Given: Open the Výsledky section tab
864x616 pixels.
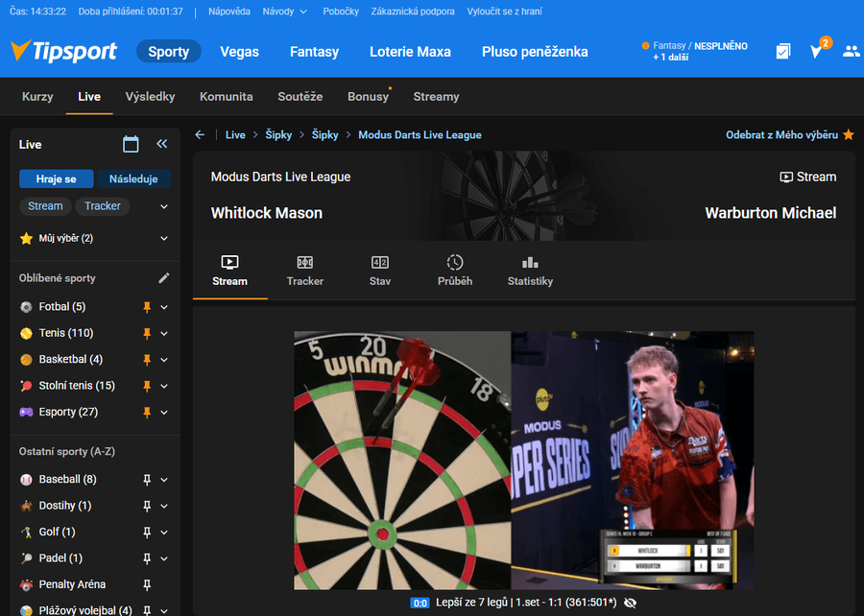Looking at the screenshot, I should [x=150, y=97].
